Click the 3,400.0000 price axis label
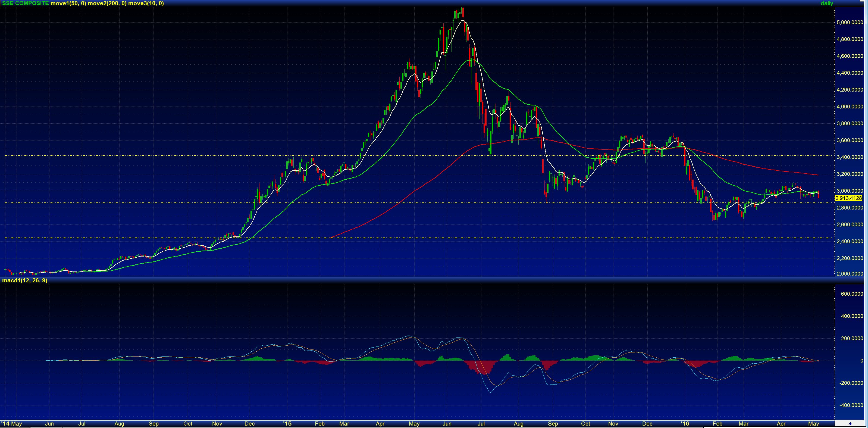Screen dimensions: 868x428 click(850, 157)
